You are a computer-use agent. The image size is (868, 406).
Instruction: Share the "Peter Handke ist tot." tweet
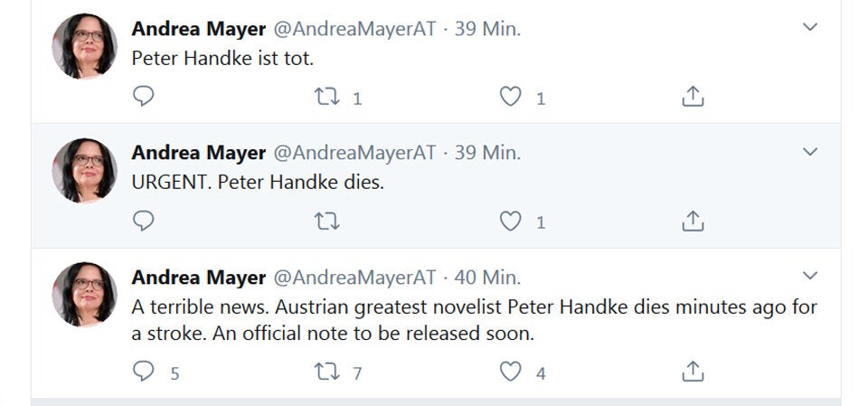click(692, 97)
